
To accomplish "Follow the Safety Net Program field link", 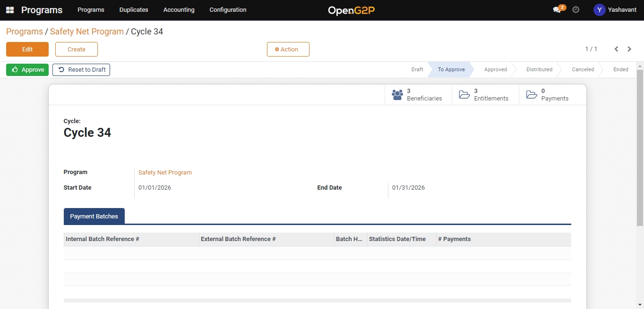I will 165,173.
